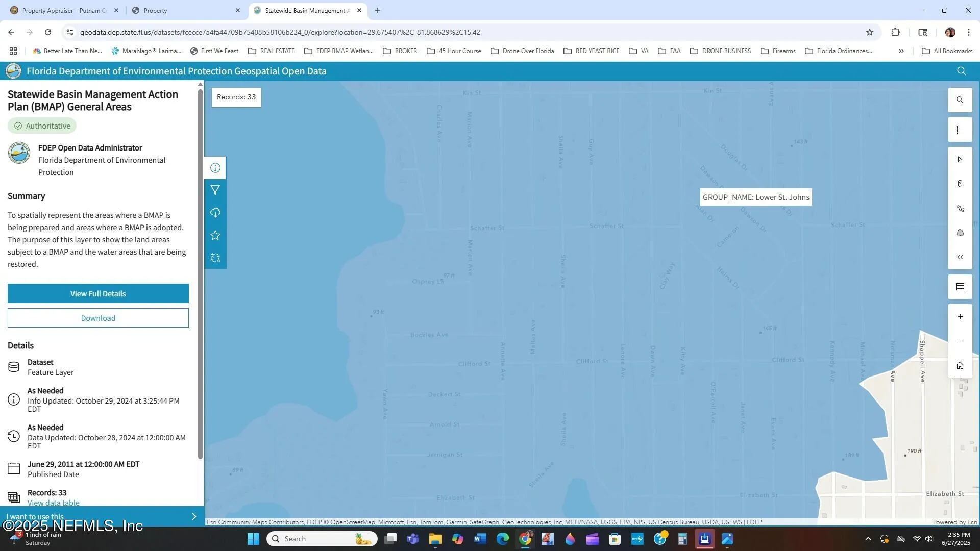Open the Chrome three-dot menu

click(969, 32)
